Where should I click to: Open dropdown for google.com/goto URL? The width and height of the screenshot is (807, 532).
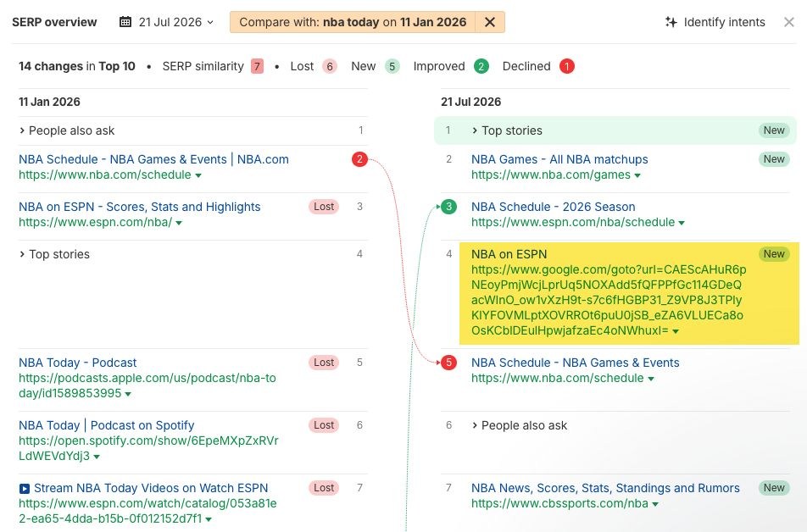point(676,331)
